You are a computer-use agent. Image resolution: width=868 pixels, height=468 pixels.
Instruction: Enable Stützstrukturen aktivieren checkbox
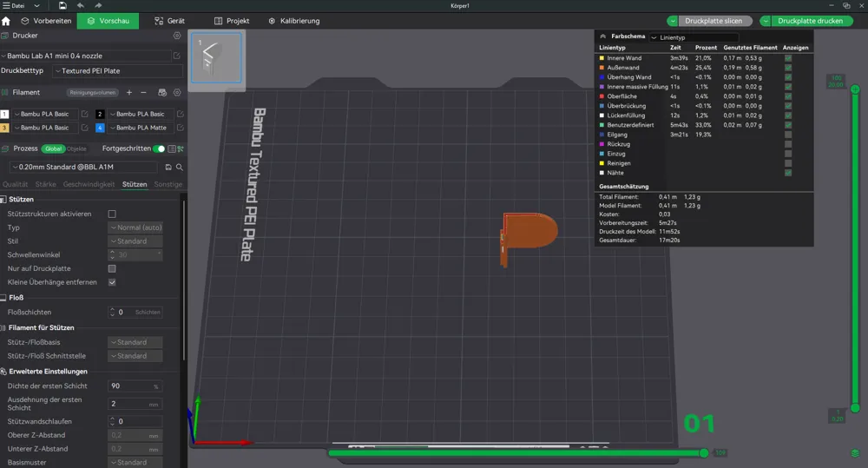112,214
